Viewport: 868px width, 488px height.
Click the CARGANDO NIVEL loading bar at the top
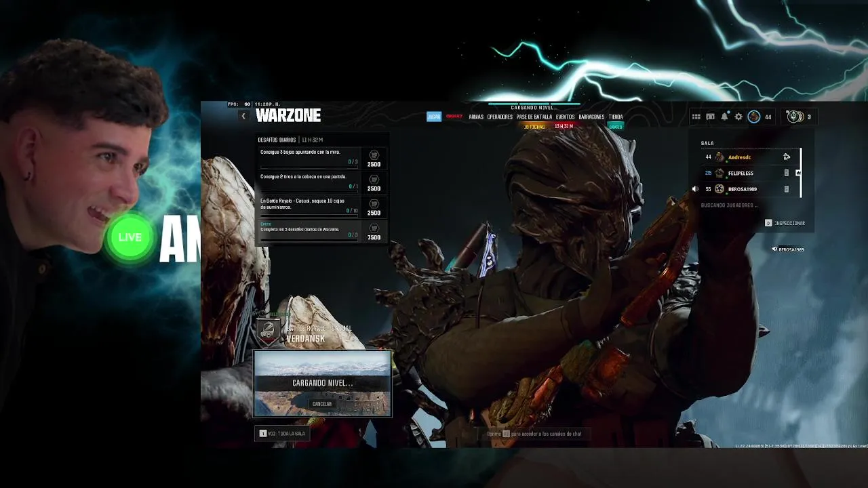[x=533, y=104]
